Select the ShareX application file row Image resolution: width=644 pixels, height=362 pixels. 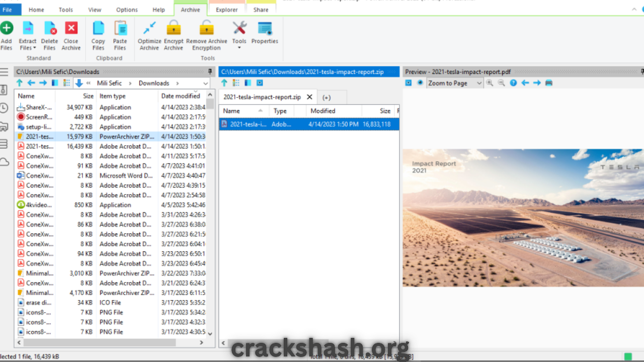point(111,107)
